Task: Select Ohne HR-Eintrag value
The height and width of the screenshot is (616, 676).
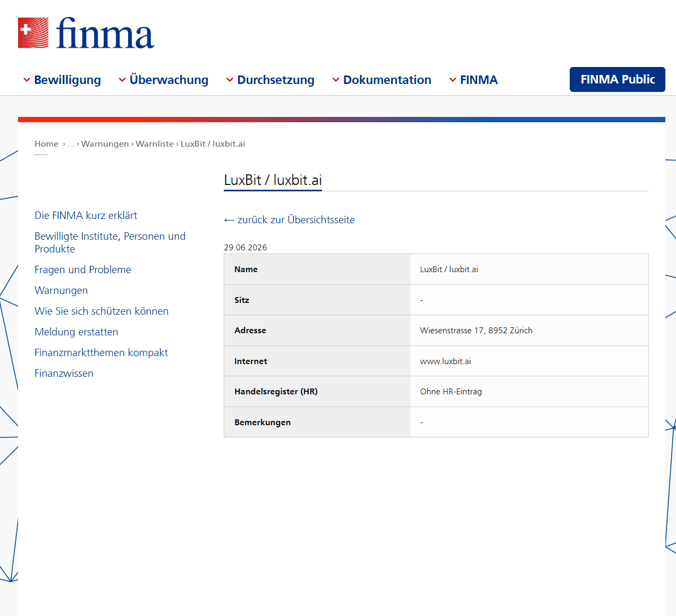Action: tap(451, 392)
